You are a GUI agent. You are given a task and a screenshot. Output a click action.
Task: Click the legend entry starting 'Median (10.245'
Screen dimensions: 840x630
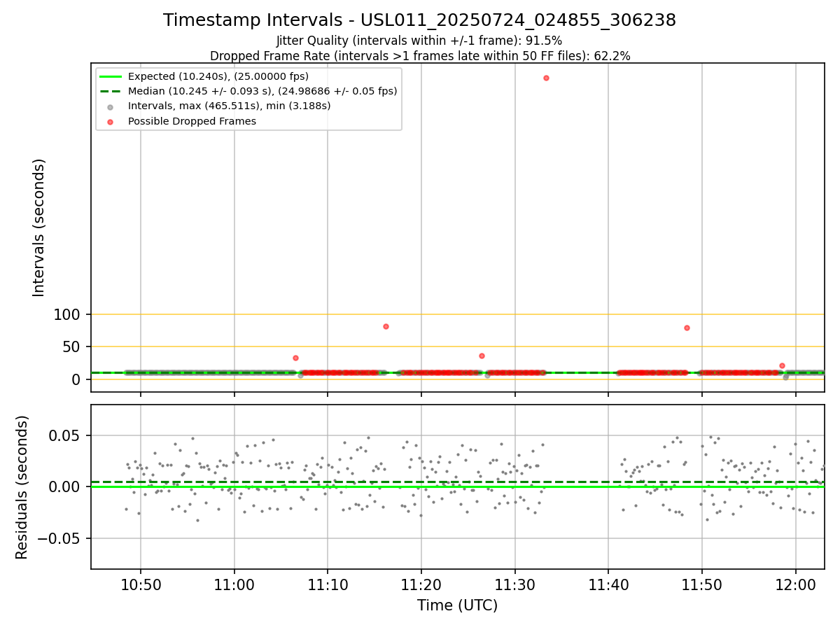pos(262,91)
